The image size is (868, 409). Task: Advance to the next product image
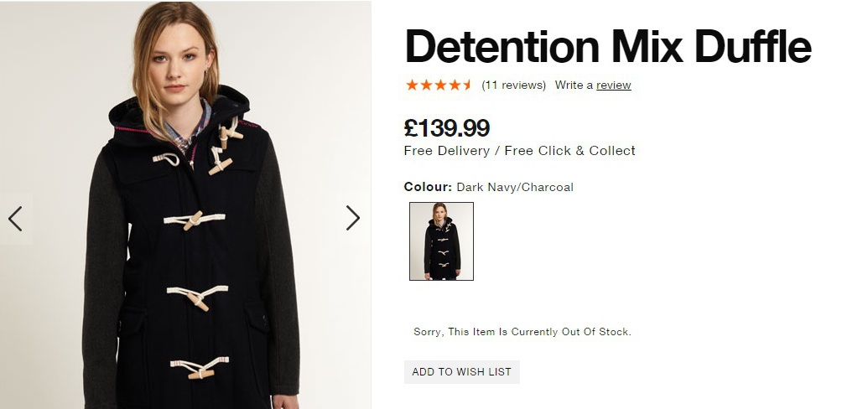click(x=353, y=218)
